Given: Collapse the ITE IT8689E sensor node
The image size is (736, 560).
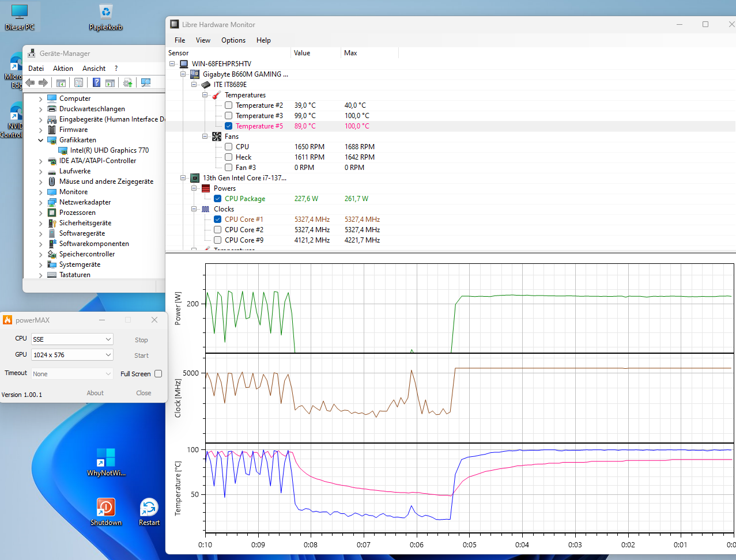Looking at the screenshot, I should pos(194,85).
